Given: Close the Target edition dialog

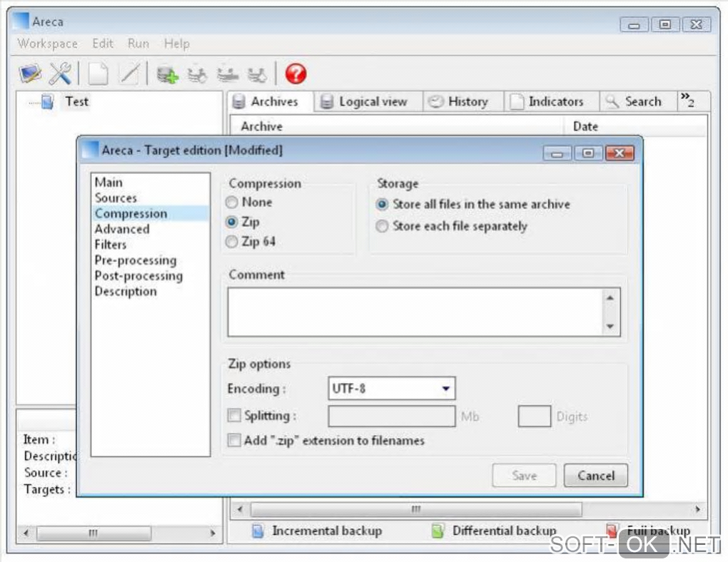Looking at the screenshot, I should [x=620, y=153].
